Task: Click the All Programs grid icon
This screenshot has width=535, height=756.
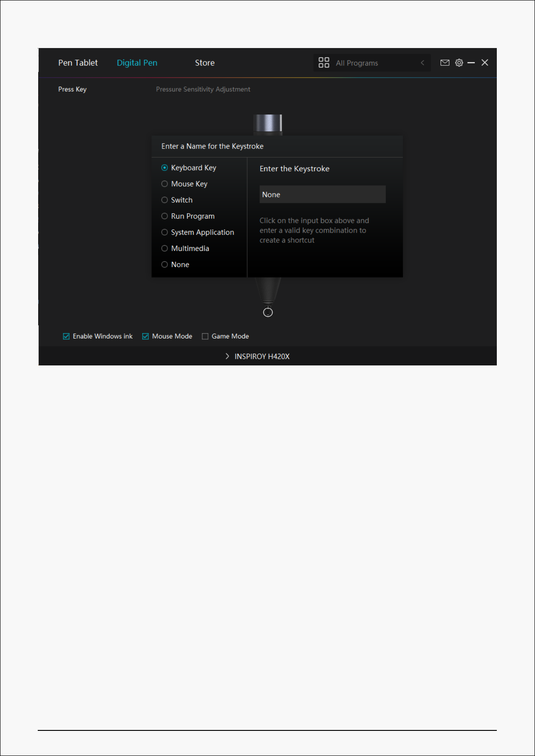Action: coord(323,63)
